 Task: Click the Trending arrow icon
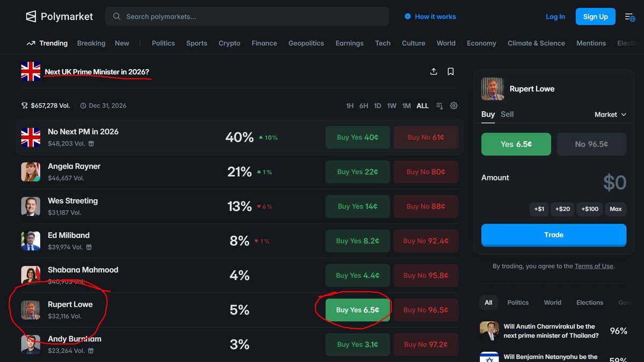(x=31, y=43)
